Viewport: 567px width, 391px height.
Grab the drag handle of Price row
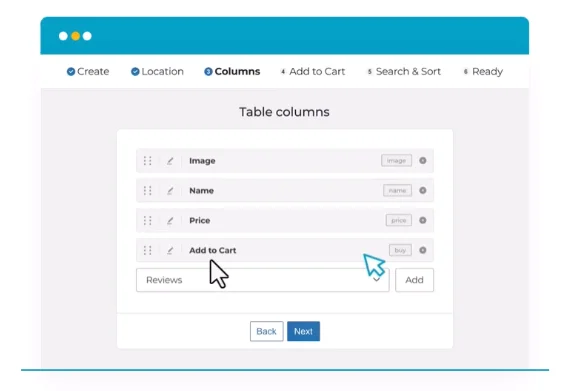(x=148, y=221)
